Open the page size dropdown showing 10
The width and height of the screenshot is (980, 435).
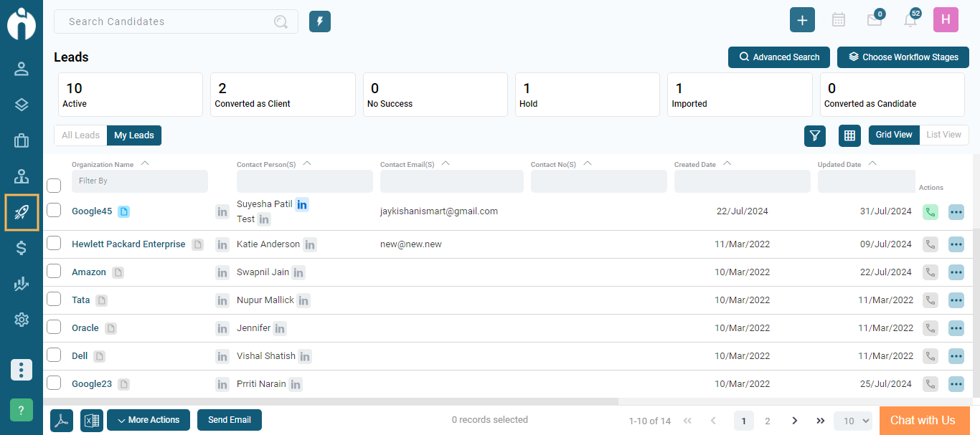click(852, 421)
